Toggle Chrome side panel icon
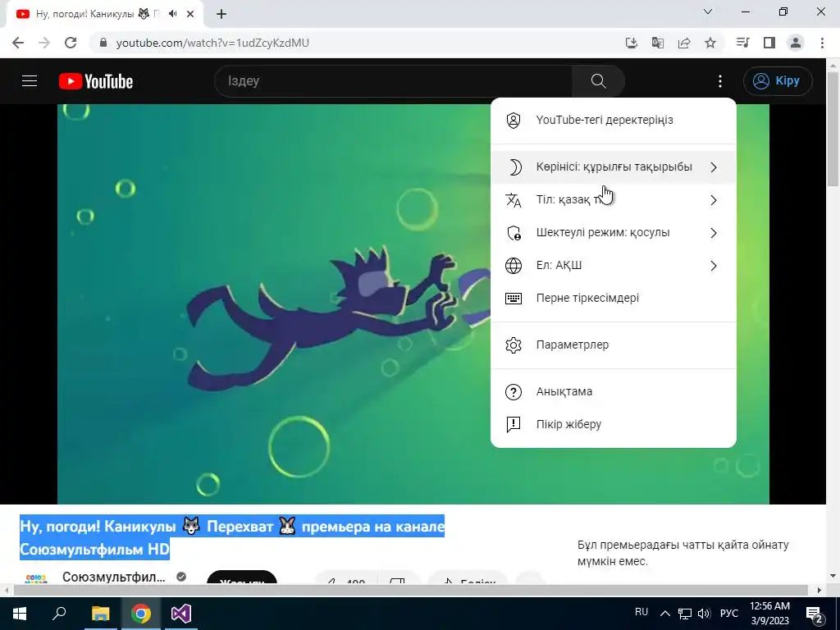This screenshot has height=630, width=840. point(769,43)
